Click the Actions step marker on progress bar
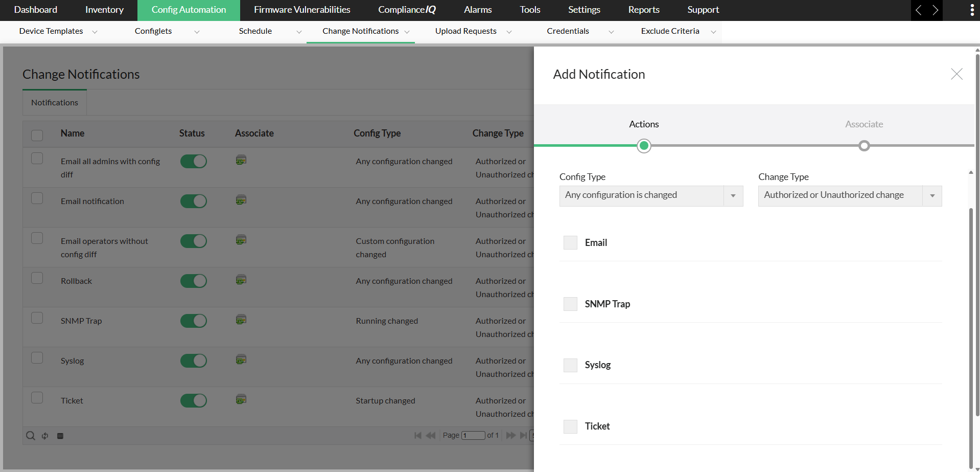The image size is (980, 472). pos(644,146)
